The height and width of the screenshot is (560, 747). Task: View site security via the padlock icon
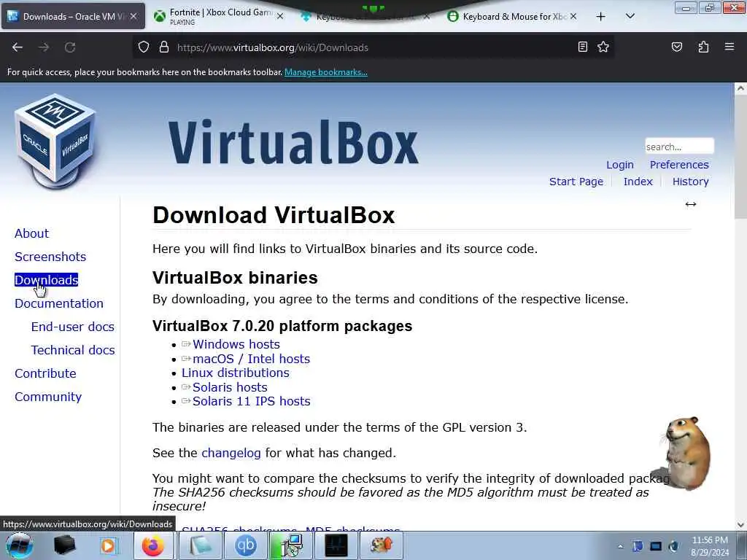tap(164, 47)
